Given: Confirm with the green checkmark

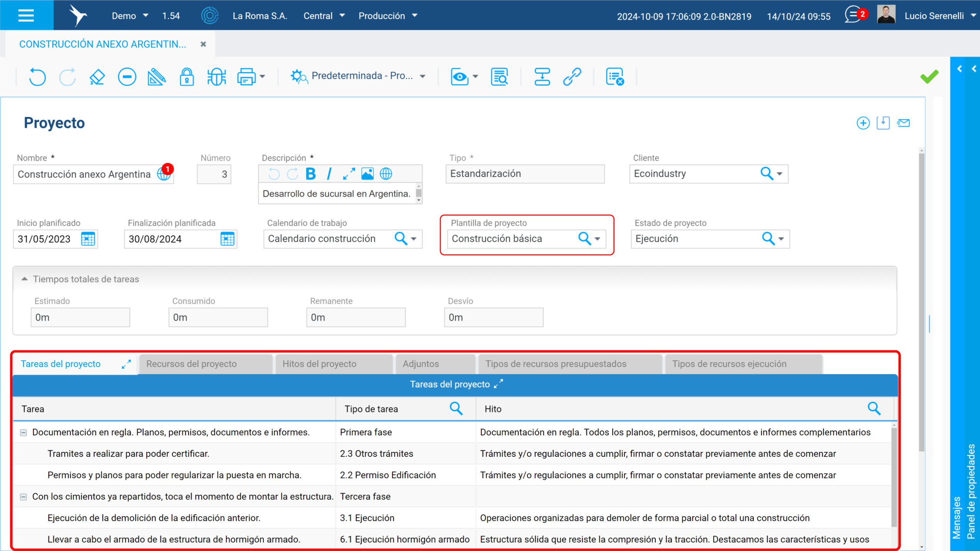Looking at the screenshot, I should pos(929,77).
